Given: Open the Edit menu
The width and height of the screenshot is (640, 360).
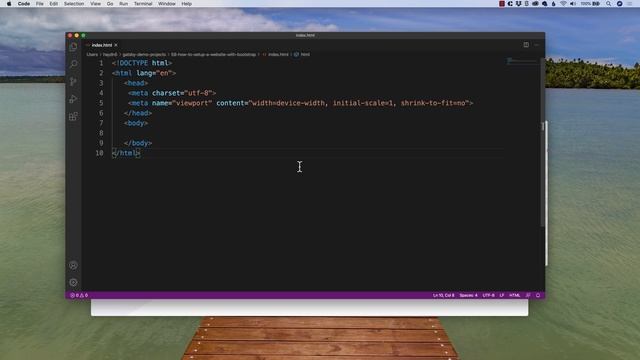Looking at the screenshot, I should (x=53, y=4).
